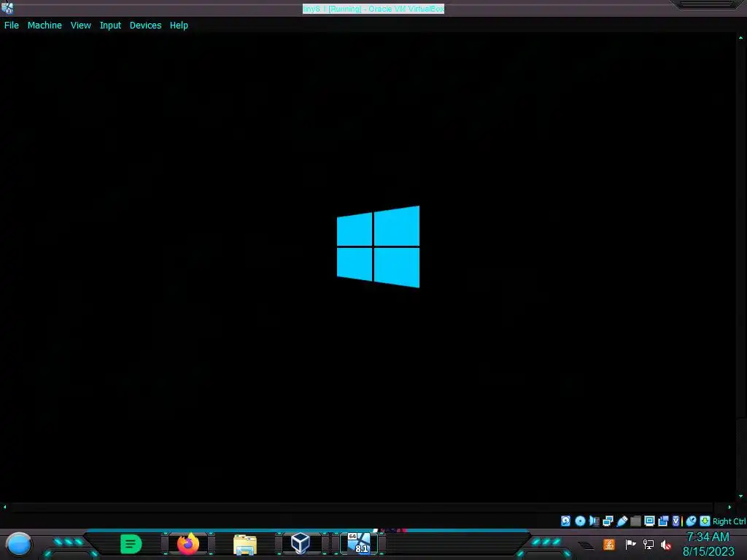Click the vertical scrollbar down arrow

pyautogui.click(x=741, y=496)
